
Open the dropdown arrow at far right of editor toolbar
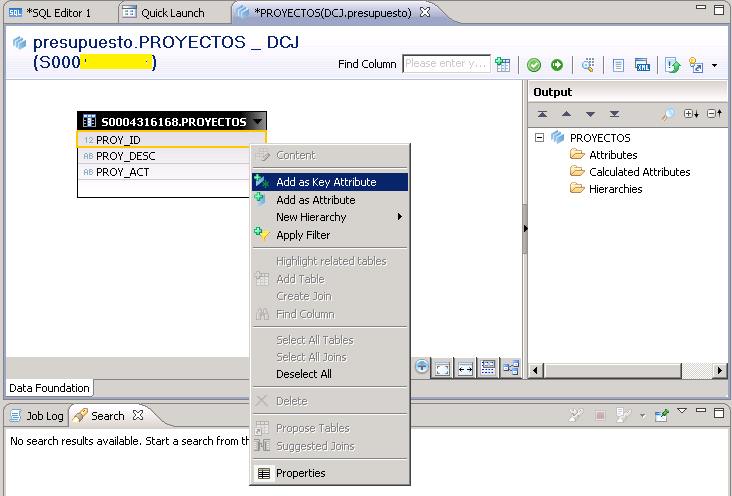coord(714,66)
